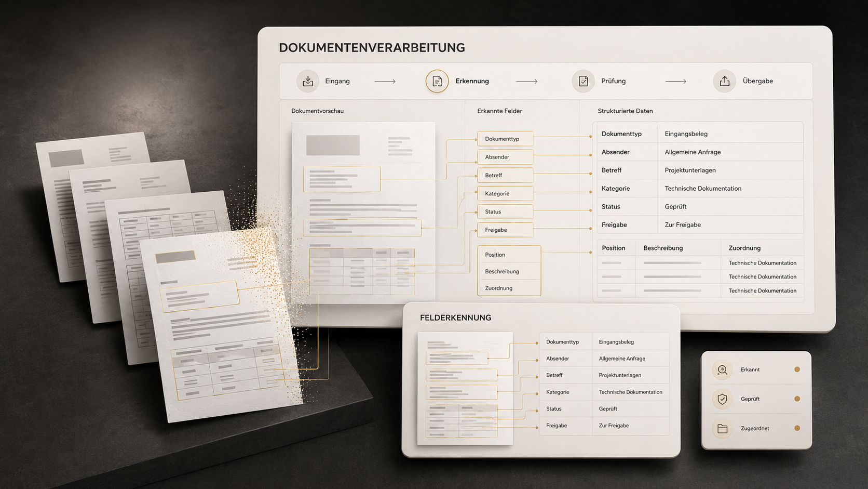Select the Dokumenttyp recognized field box

click(505, 139)
